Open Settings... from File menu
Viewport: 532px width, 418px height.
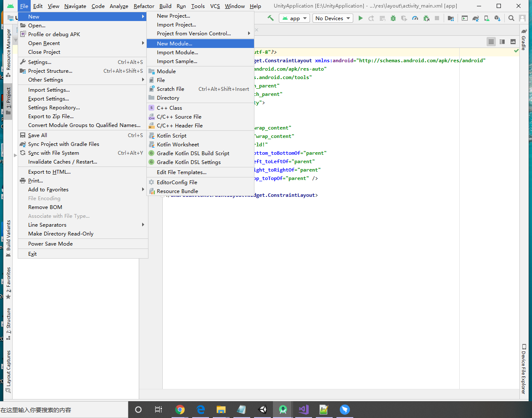[x=83, y=62]
